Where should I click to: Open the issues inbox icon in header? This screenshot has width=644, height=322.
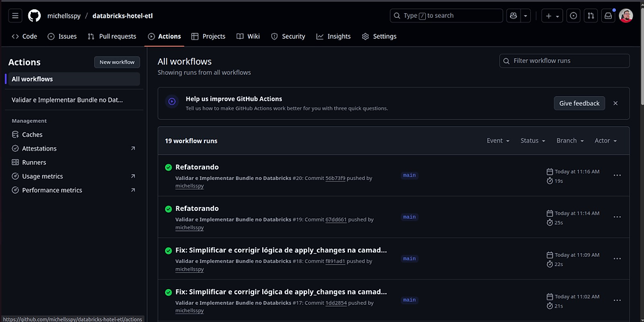pyautogui.click(x=574, y=16)
